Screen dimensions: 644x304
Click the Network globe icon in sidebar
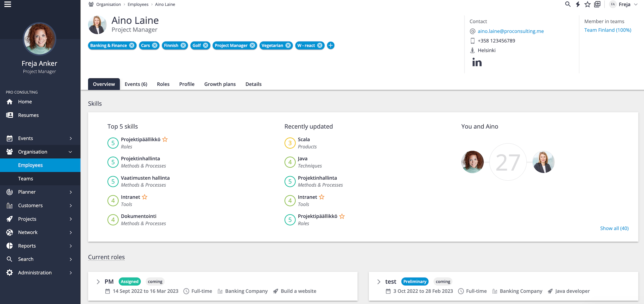[x=9, y=232]
